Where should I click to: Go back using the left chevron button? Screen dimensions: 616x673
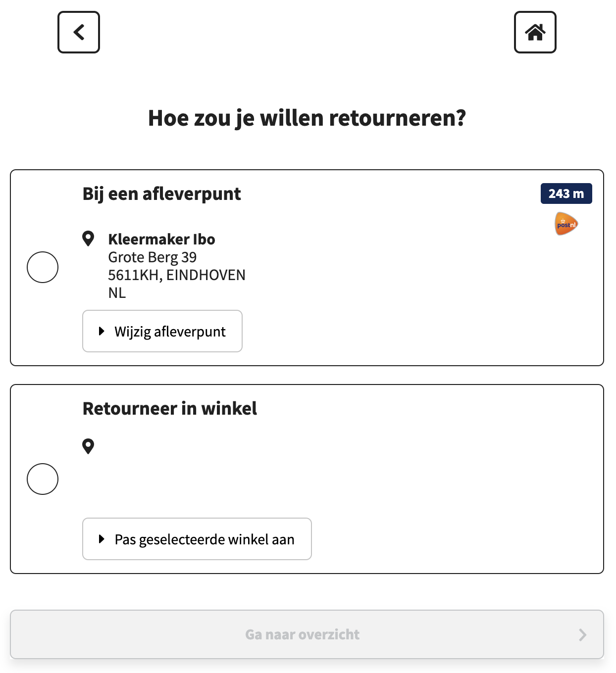[79, 32]
